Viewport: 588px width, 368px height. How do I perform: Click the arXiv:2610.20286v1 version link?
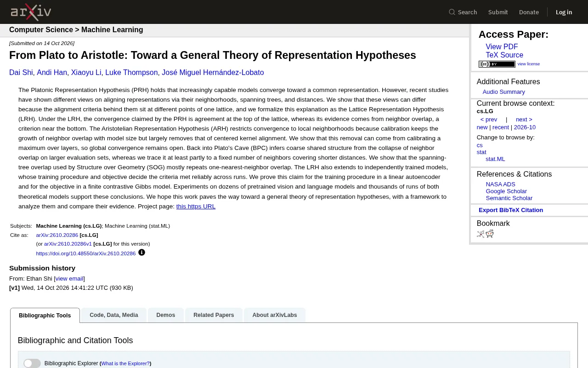click(68, 244)
